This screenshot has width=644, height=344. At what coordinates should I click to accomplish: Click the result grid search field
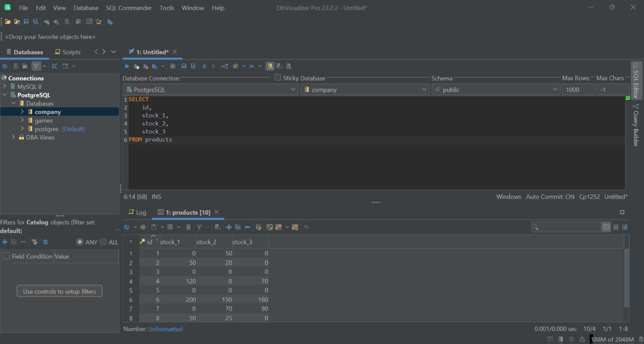tap(566, 227)
